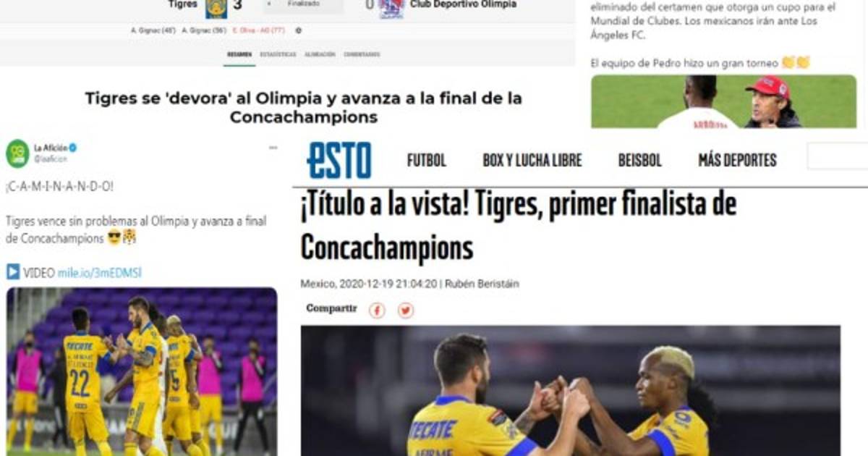
Task: Open the tweet photo of Tigres players
Action: pyautogui.click(x=142, y=371)
